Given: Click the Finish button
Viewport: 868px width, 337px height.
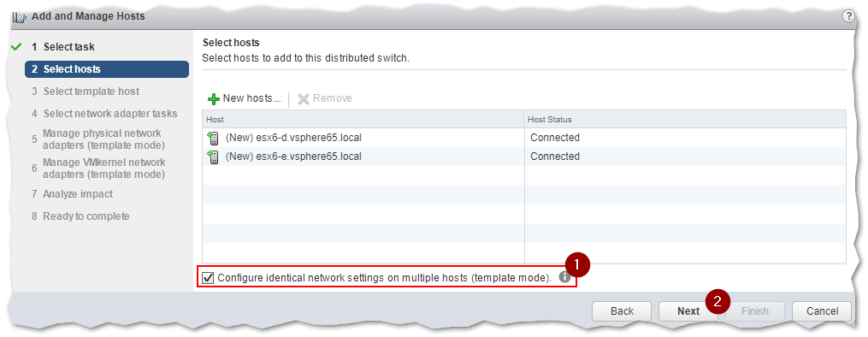Looking at the screenshot, I should 754,311.
